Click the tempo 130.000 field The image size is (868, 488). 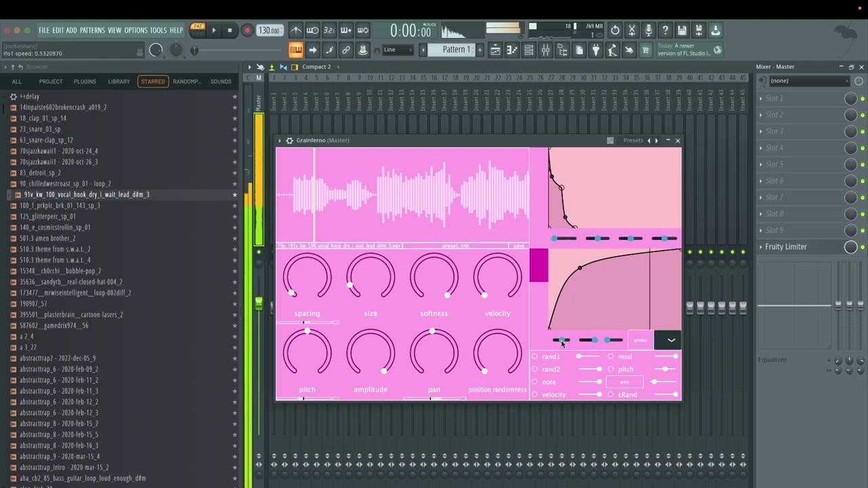(269, 30)
